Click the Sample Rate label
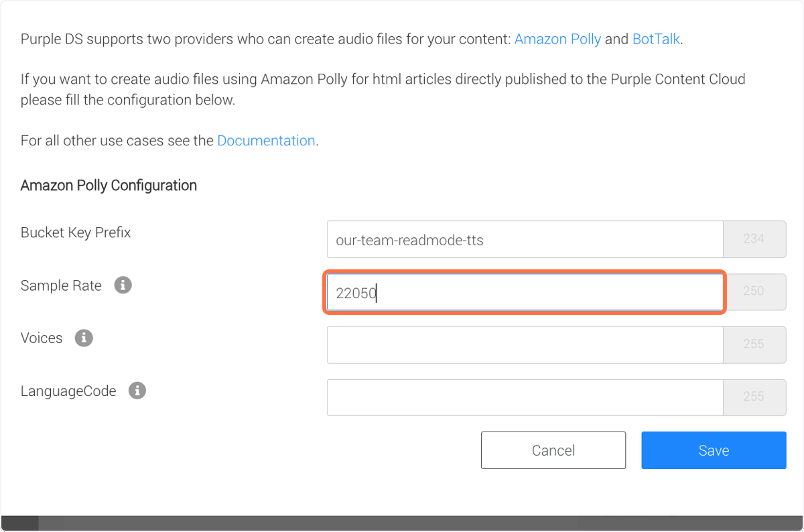This screenshot has width=804, height=532. click(x=61, y=285)
